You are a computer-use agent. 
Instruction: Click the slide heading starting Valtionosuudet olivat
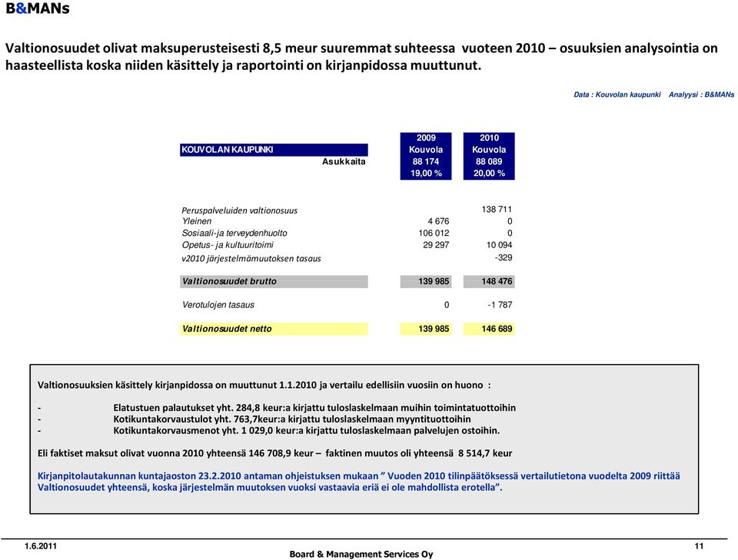361,56
